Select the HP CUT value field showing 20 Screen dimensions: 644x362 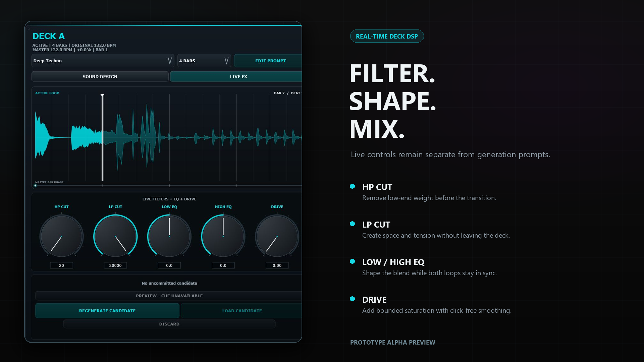[x=61, y=265]
